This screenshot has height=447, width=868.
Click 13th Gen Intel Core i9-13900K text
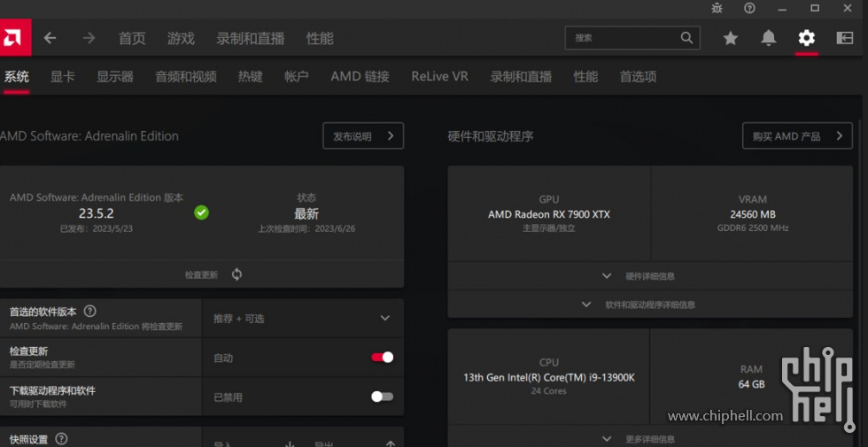click(x=549, y=378)
